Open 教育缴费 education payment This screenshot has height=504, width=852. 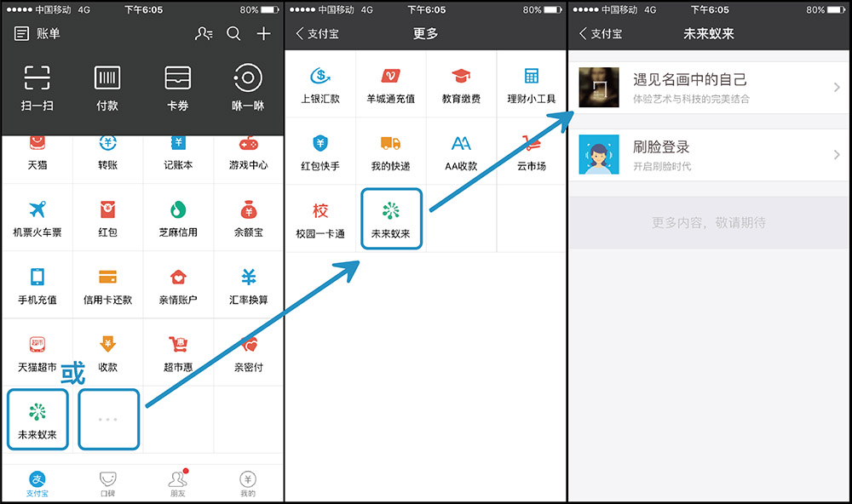pos(461,85)
